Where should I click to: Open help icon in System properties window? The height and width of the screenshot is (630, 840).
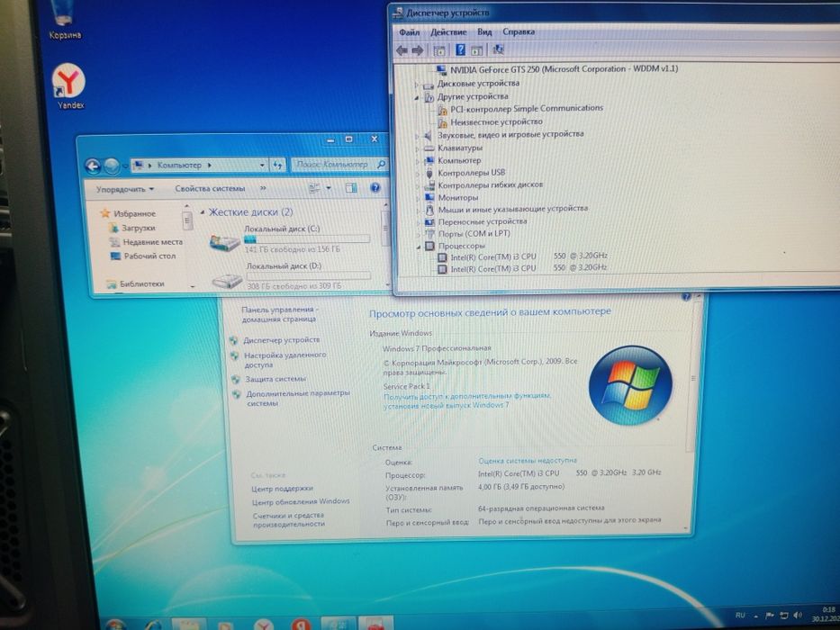click(686, 297)
